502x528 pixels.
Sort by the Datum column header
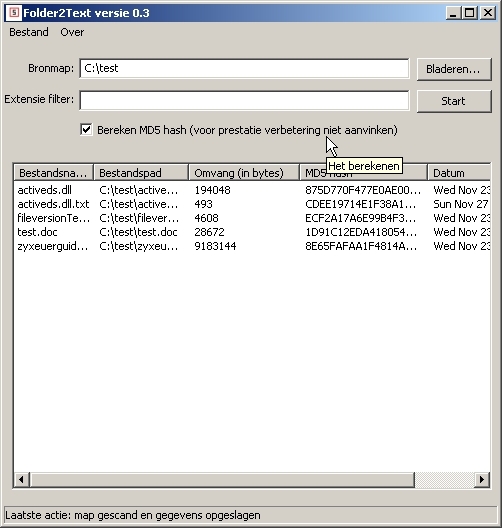459,173
